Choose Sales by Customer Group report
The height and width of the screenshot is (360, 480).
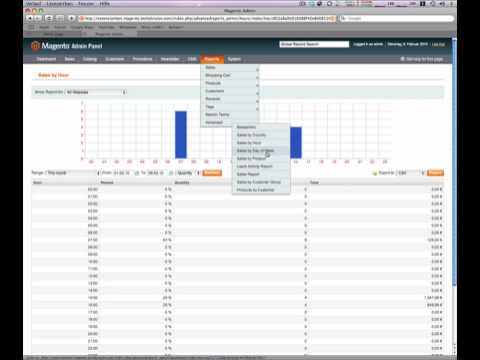tap(261, 182)
